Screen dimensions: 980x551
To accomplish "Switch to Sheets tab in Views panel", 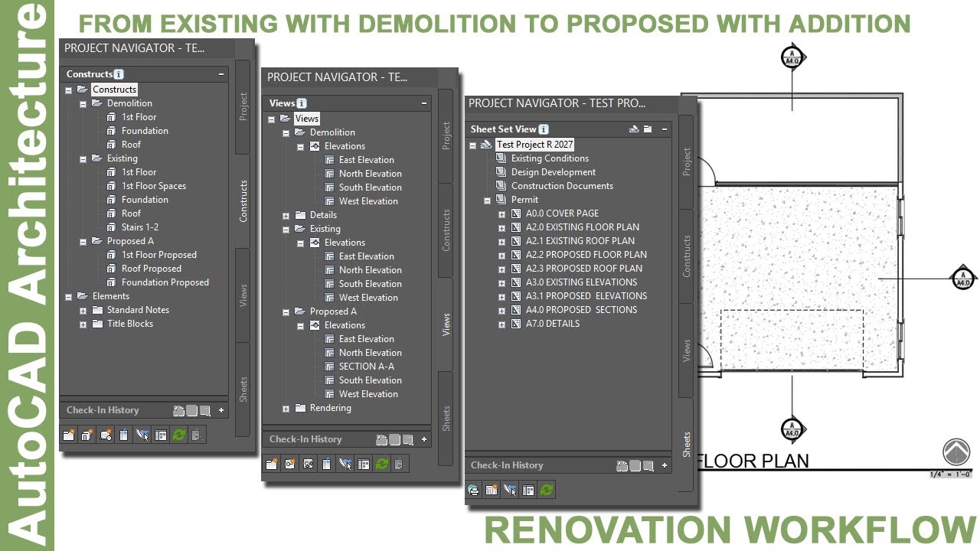I will point(446,418).
